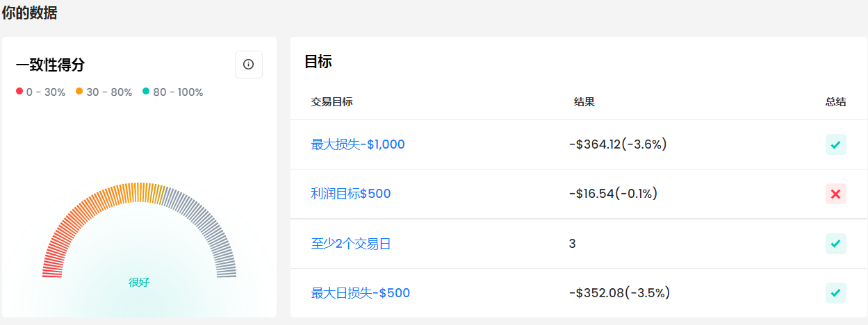Select orange 30 - 80% legend dot
868x325 pixels.
(x=79, y=92)
